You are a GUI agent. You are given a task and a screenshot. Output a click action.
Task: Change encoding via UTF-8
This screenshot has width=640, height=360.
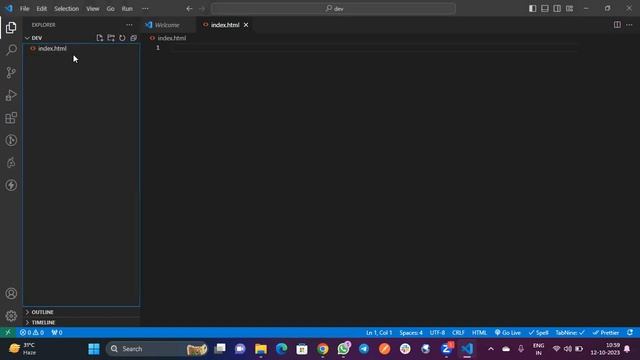click(x=437, y=333)
